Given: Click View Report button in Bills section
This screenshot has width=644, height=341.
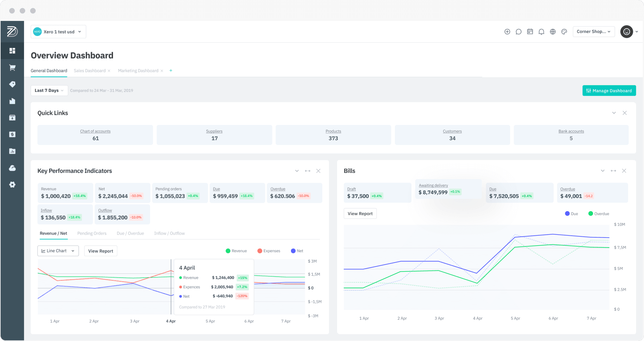Looking at the screenshot, I should 360,214.
